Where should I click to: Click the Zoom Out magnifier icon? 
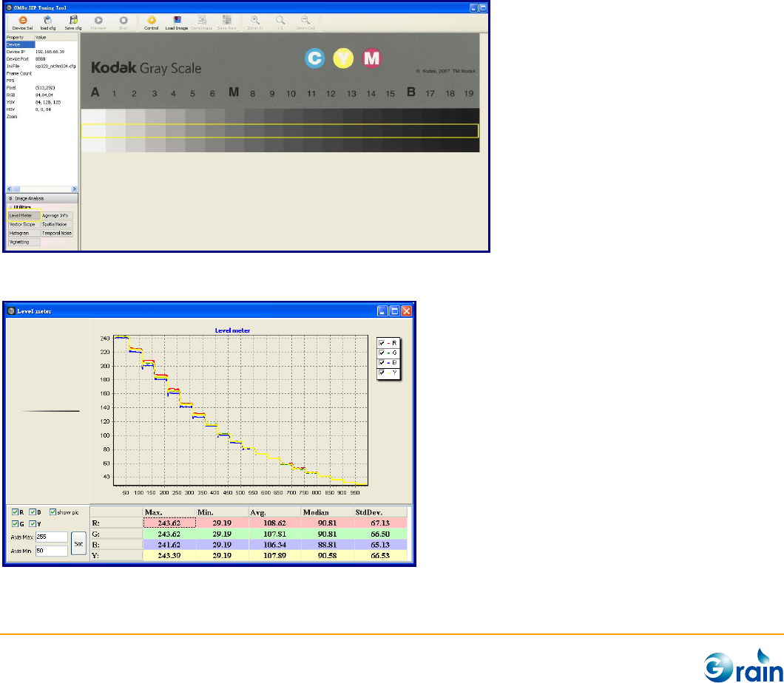(305, 23)
